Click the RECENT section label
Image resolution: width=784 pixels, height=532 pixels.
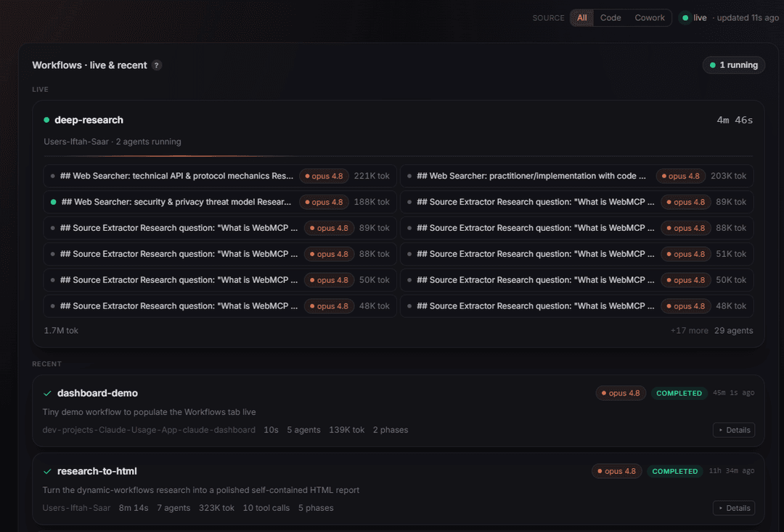(46, 364)
